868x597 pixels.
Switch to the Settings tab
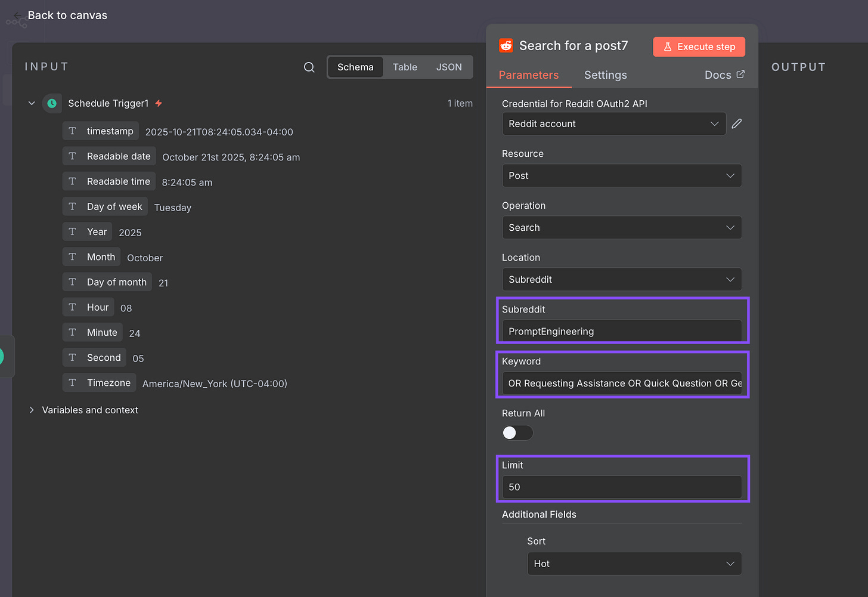pyautogui.click(x=606, y=75)
